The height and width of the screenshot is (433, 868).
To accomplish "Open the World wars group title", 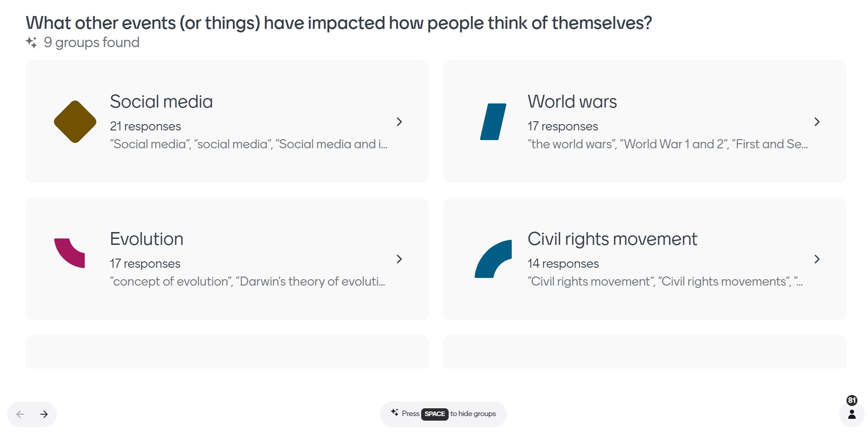I will (x=572, y=102).
